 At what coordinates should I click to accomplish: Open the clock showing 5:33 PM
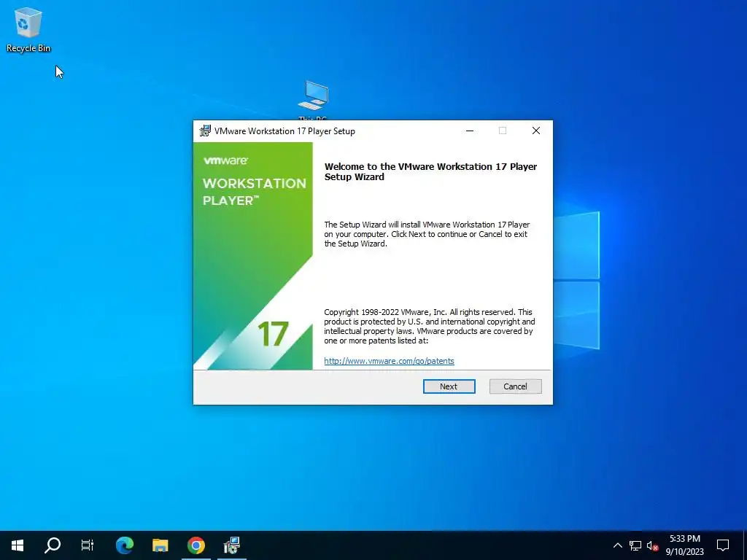click(x=684, y=545)
